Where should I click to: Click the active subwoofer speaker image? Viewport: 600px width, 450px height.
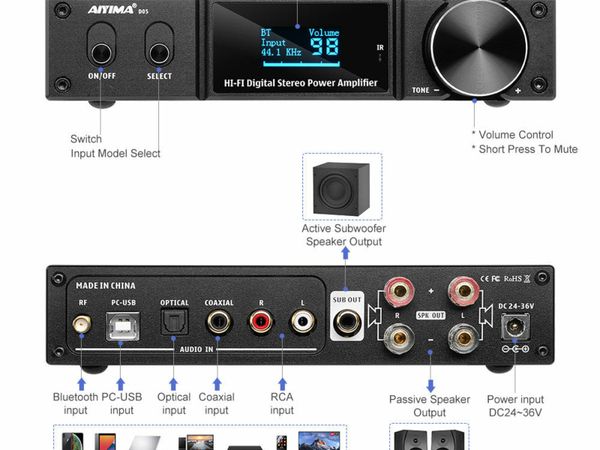click(342, 189)
